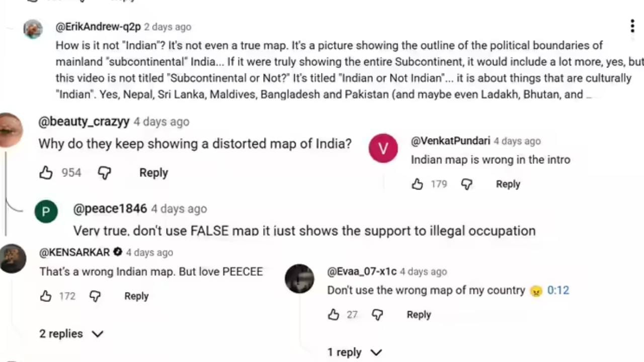This screenshot has height=362, width=644.
Task: Jump to 0:12 timestamp link
Action: click(558, 291)
